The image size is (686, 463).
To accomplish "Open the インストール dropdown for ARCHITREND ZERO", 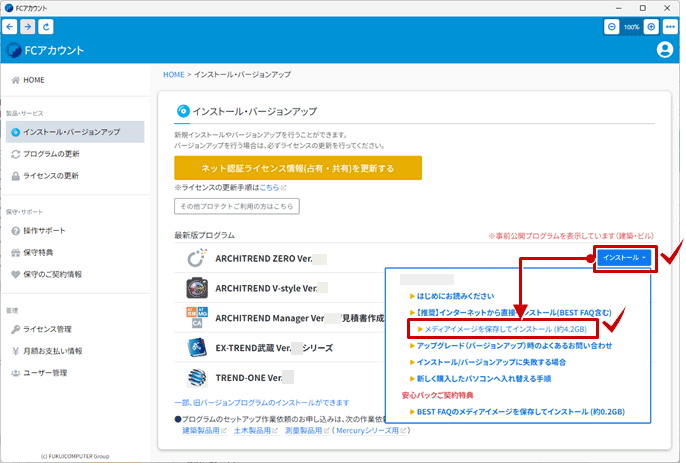I will pos(624,258).
